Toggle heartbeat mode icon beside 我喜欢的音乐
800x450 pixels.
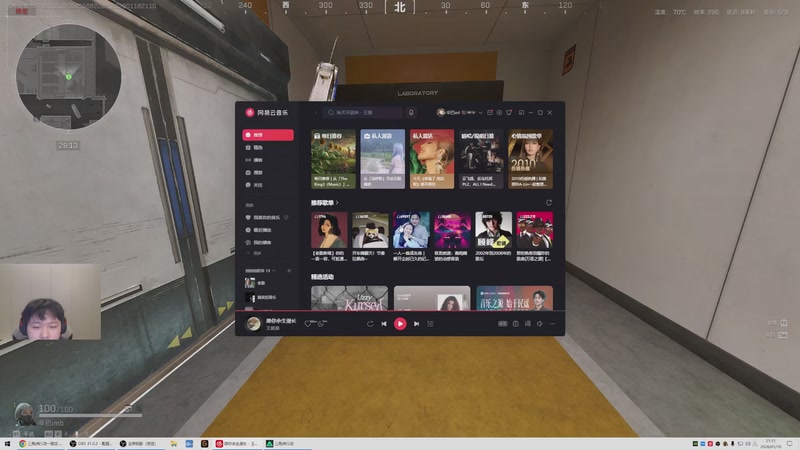[x=286, y=217]
